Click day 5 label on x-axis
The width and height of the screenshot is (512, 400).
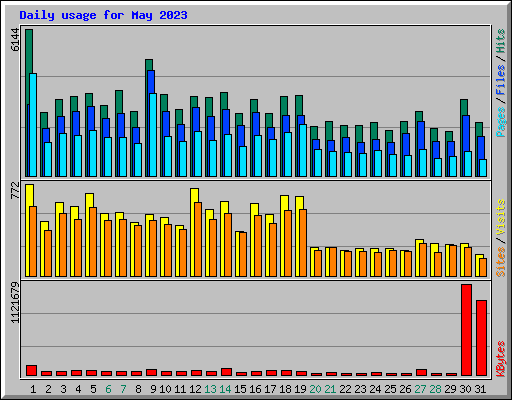(93, 389)
